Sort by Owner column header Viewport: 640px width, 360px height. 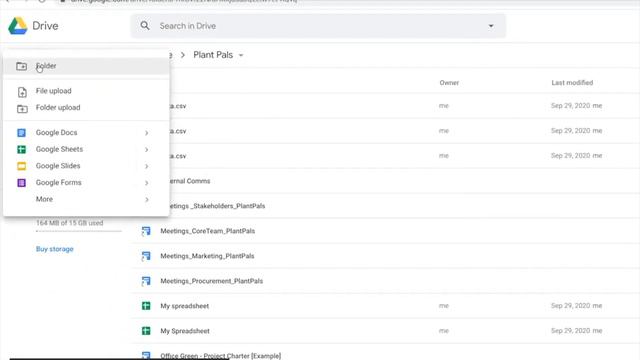point(449,83)
